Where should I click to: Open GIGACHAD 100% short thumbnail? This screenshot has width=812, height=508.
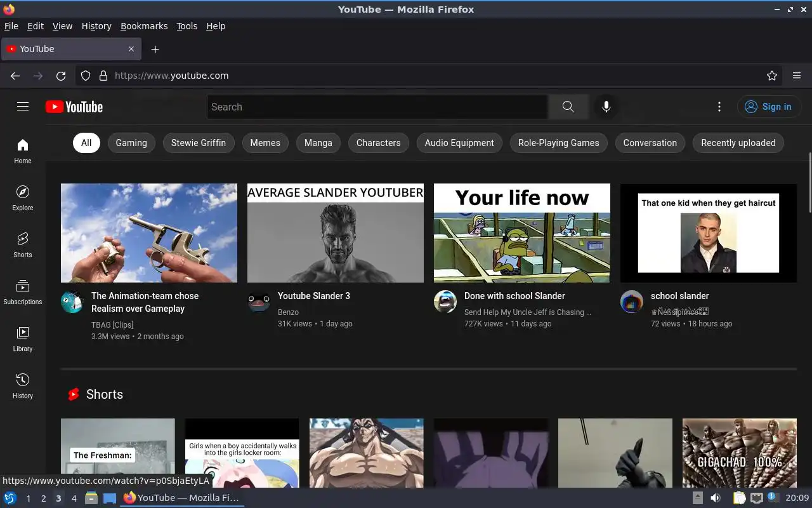click(740, 453)
